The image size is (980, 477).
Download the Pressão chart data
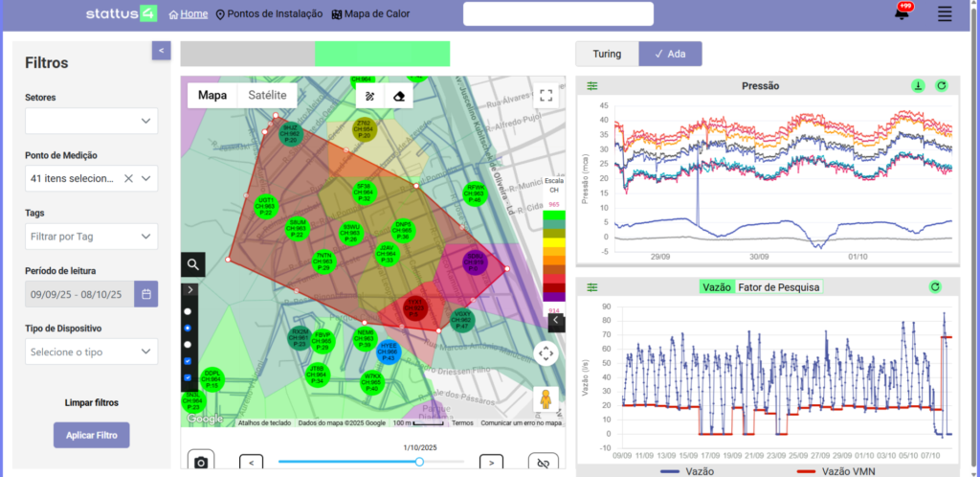point(918,86)
